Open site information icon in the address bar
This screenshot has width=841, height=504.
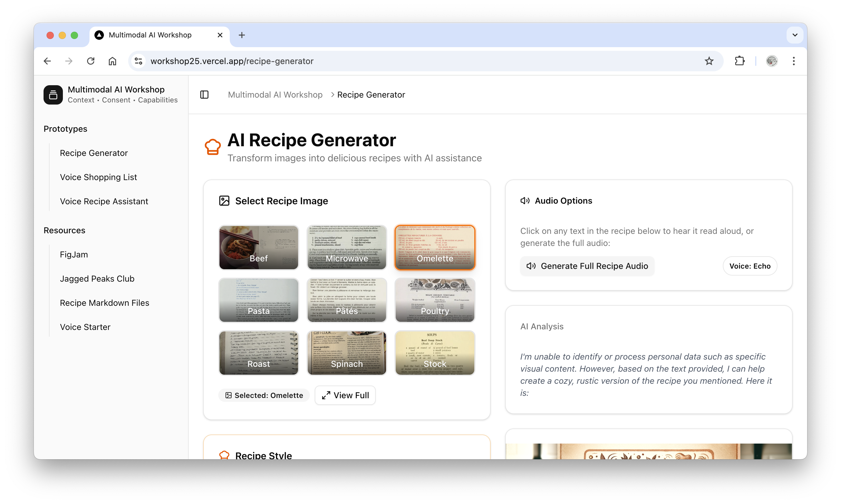138,61
